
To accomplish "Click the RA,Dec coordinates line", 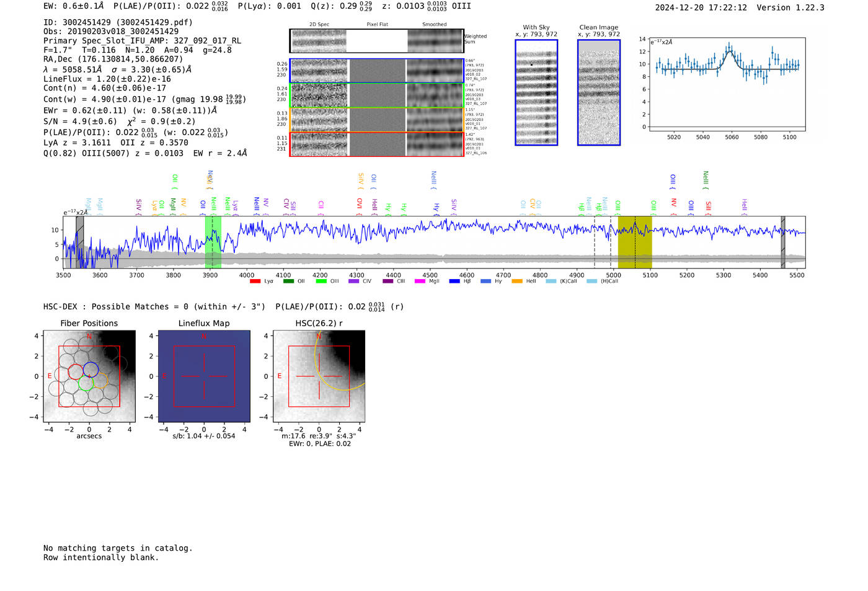I will coord(113,59).
